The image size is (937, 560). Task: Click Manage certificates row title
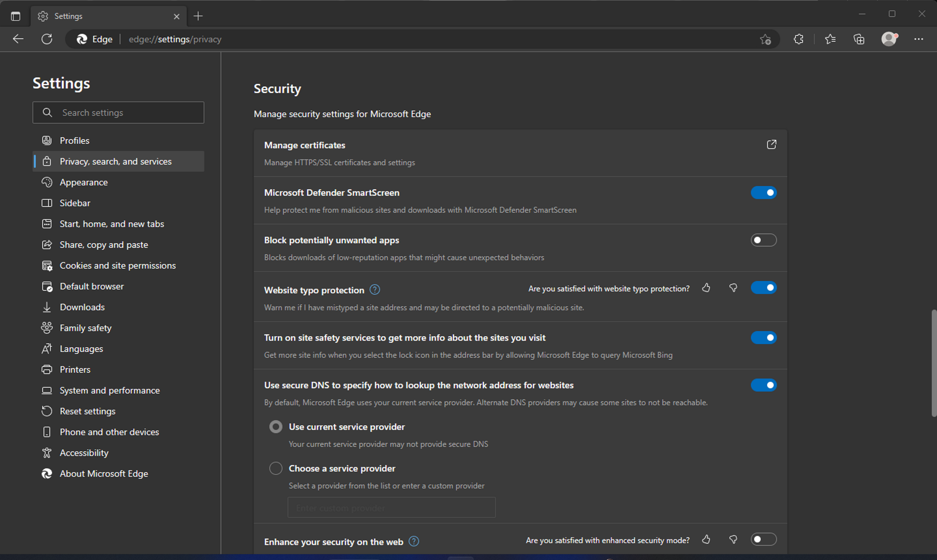click(304, 145)
